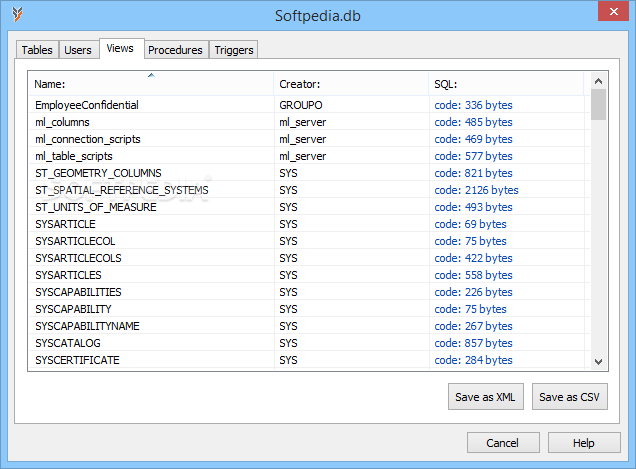636x469 pixels.
Task: Switch to the Tables tab
Action: 37,50
